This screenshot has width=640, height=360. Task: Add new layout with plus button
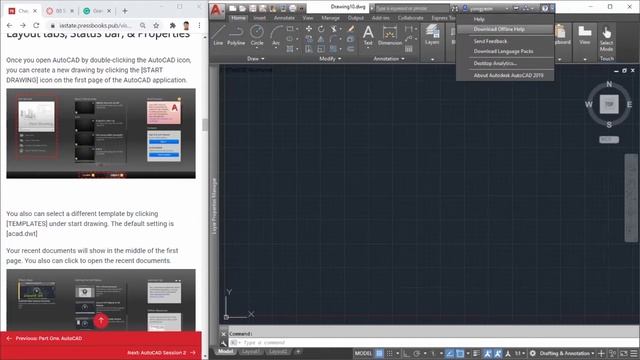point(298,352)
